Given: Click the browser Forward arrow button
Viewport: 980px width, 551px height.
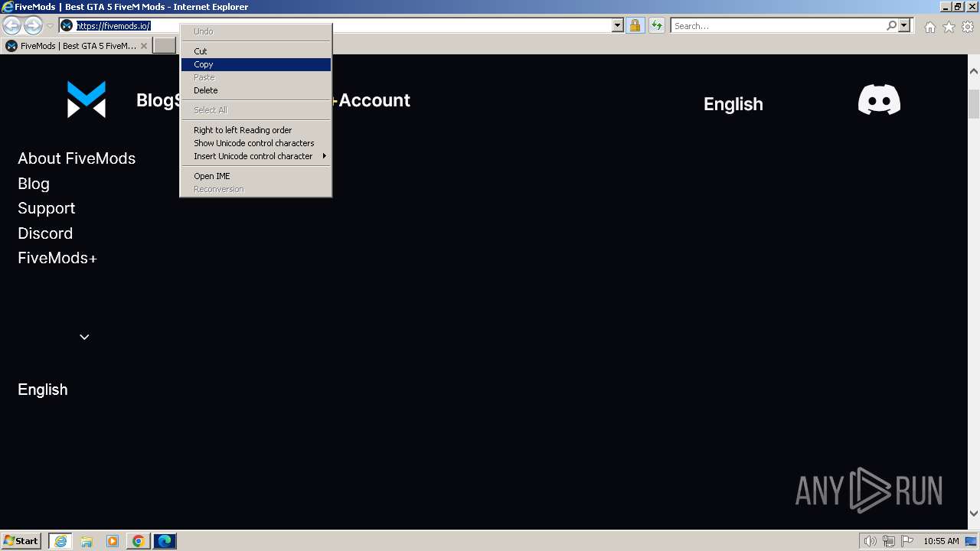Looking at the screenshot, I should (33, 25).
